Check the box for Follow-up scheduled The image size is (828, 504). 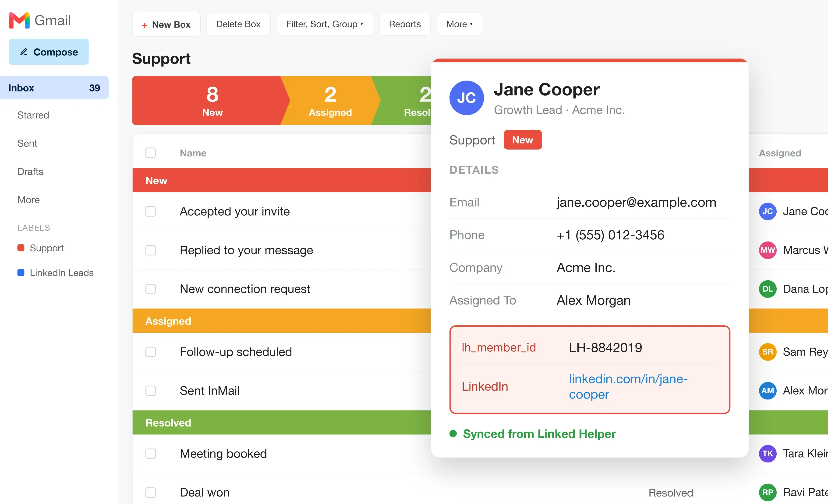tap(151, 352)
